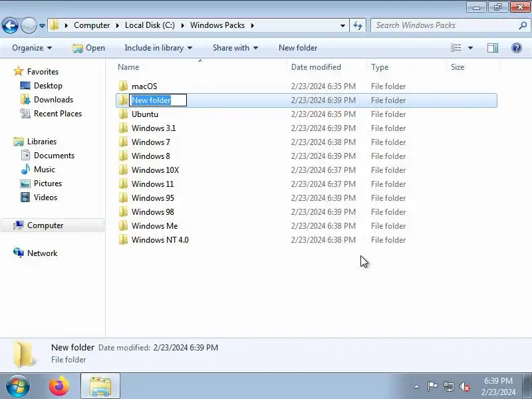
Task: Refresh the Windows Packs folder view
Action: pos(358,25)
